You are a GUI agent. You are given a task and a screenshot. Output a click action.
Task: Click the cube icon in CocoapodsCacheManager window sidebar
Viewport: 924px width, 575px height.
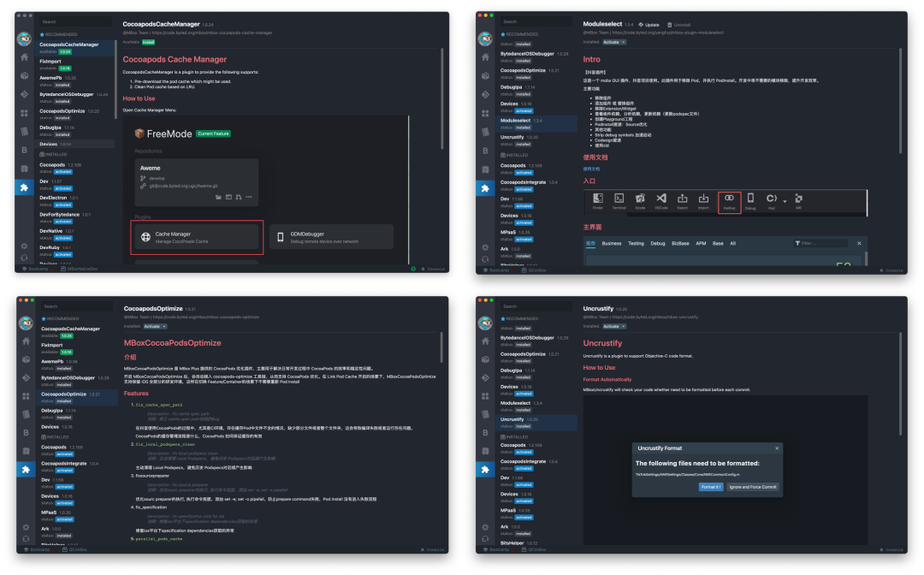click(x=24, y=75)
